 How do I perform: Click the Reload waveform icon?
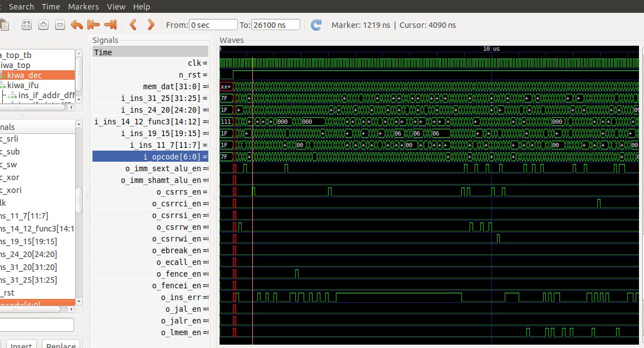pos(316,25)
